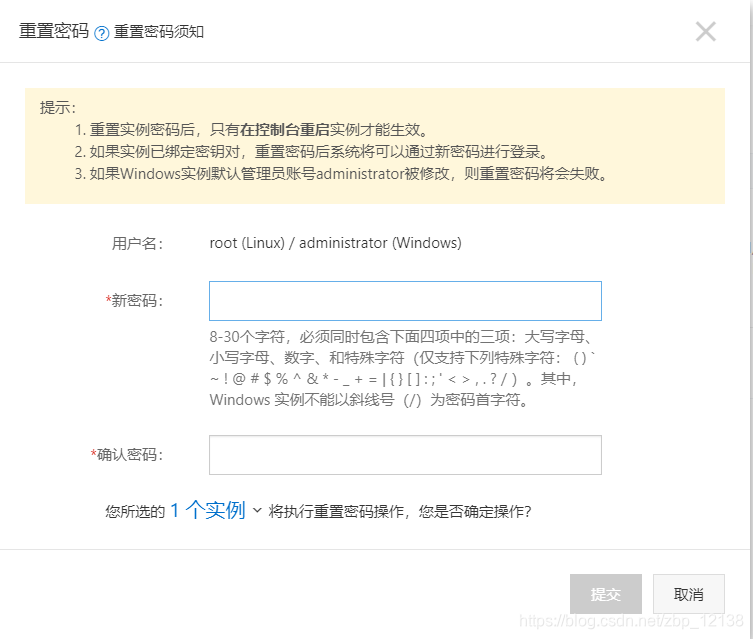The width and height of the screenshot is (753, 639).
Task: Click the 提示 heading in the yellow notice
Action: pos(58,108)
